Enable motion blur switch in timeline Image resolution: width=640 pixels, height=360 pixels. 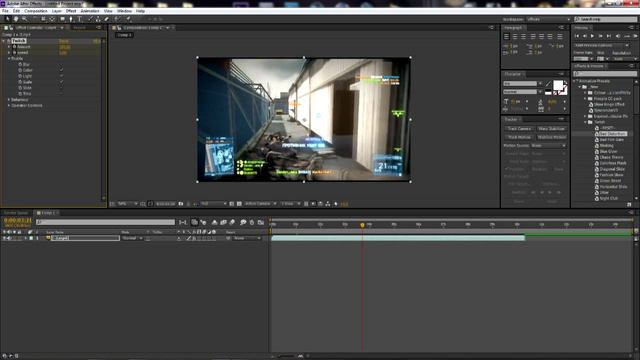[x=232, y=222]
